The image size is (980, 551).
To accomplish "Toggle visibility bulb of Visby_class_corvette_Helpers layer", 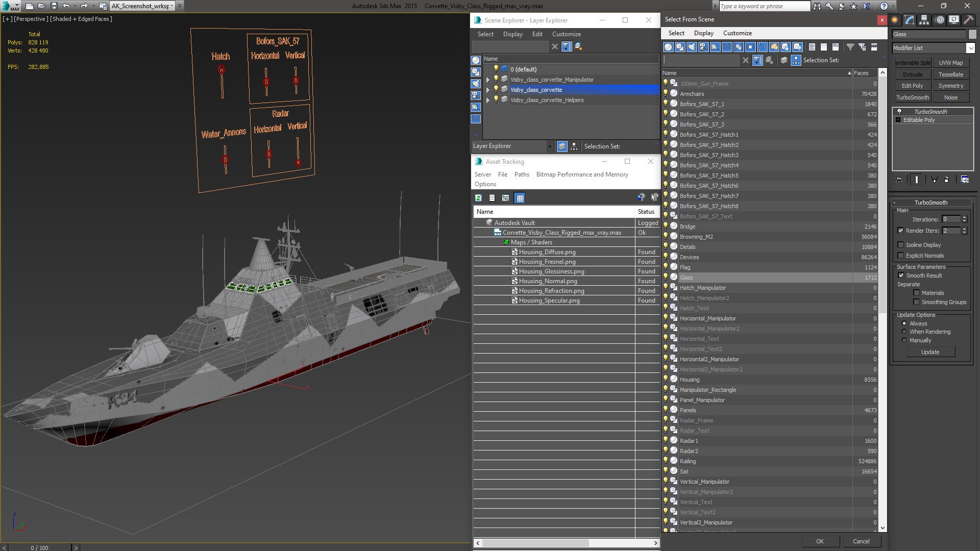I will [496, 99].
